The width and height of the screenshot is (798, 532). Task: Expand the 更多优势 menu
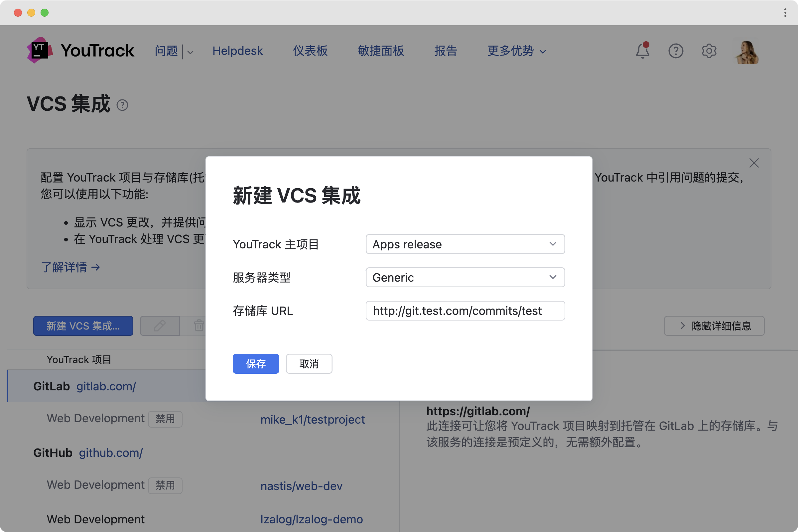(516, 51)
